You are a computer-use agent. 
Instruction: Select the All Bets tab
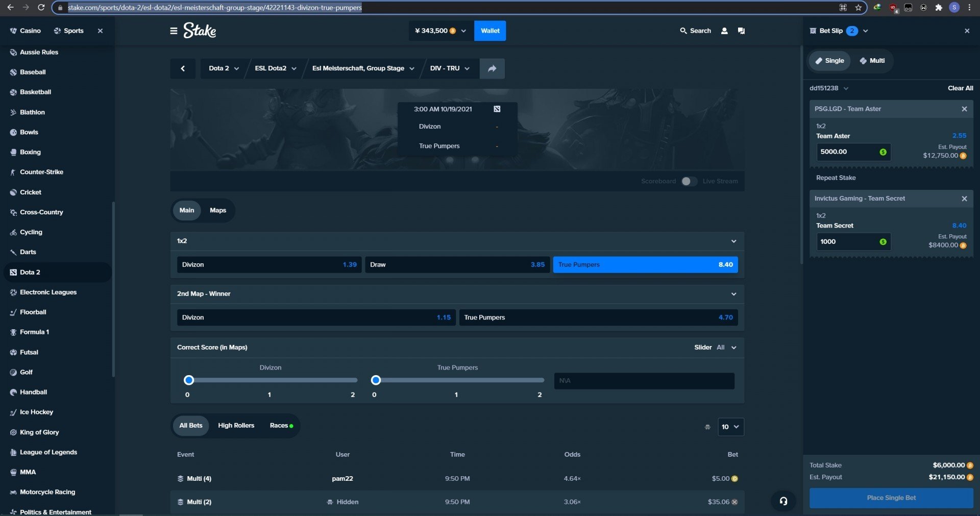coord(191,426)
